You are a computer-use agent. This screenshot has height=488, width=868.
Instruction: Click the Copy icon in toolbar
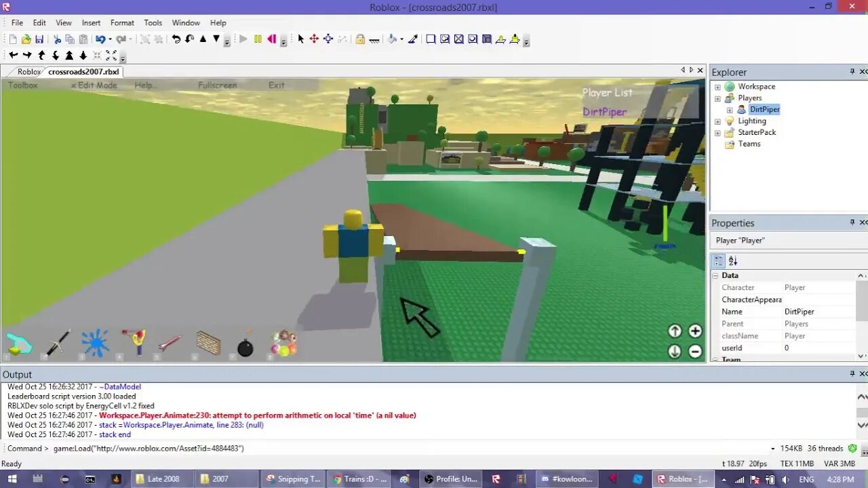(x=70, y=39)
